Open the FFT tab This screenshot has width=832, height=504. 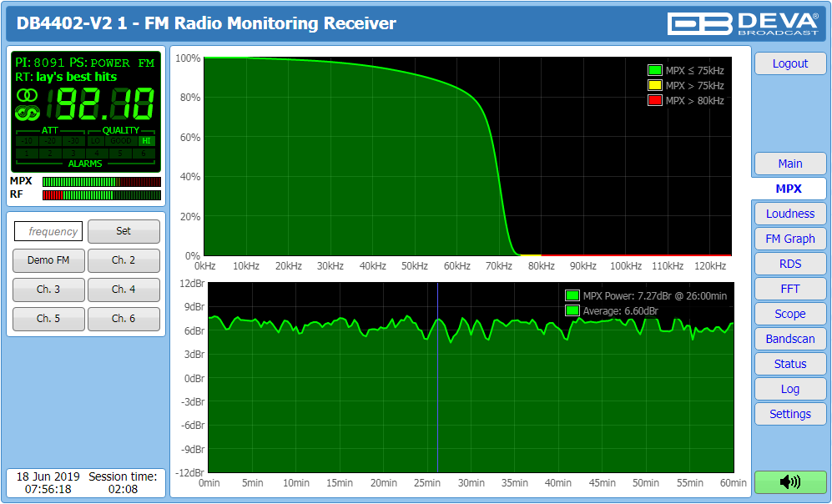point(789,289)
